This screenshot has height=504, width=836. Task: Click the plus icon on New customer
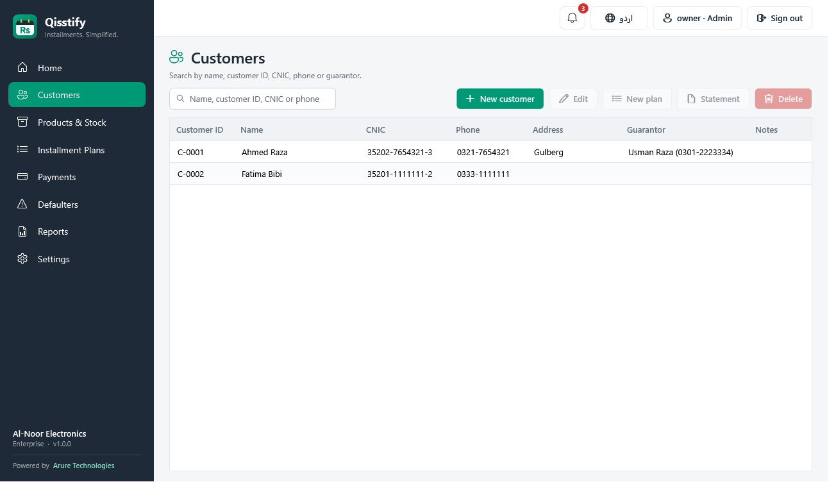pyautogui.click(x=470, y=99)
